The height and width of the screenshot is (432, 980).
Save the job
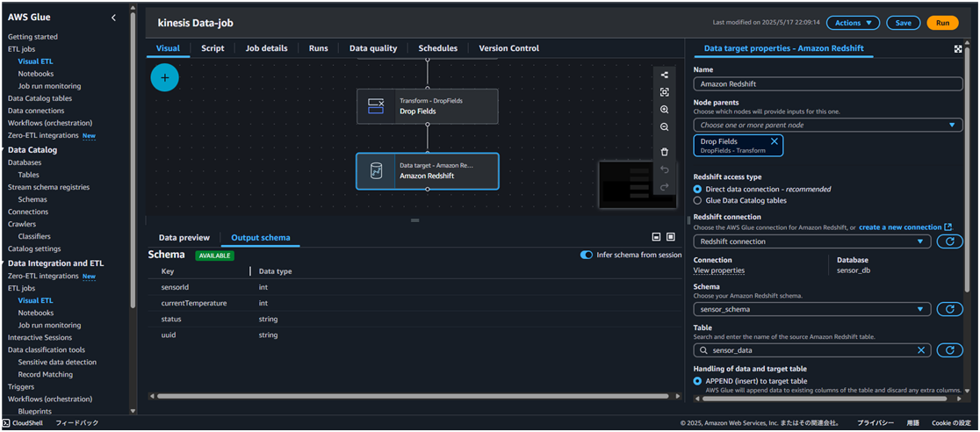tap(903, 23)
